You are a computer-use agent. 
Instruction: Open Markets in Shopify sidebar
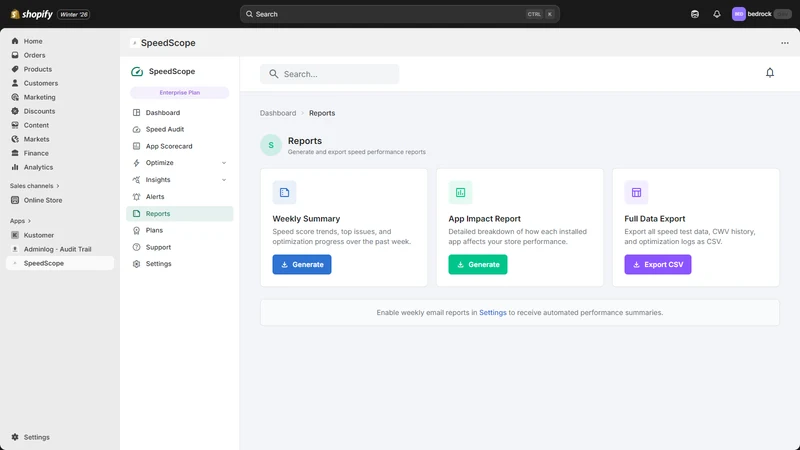[x=60, y=139]
